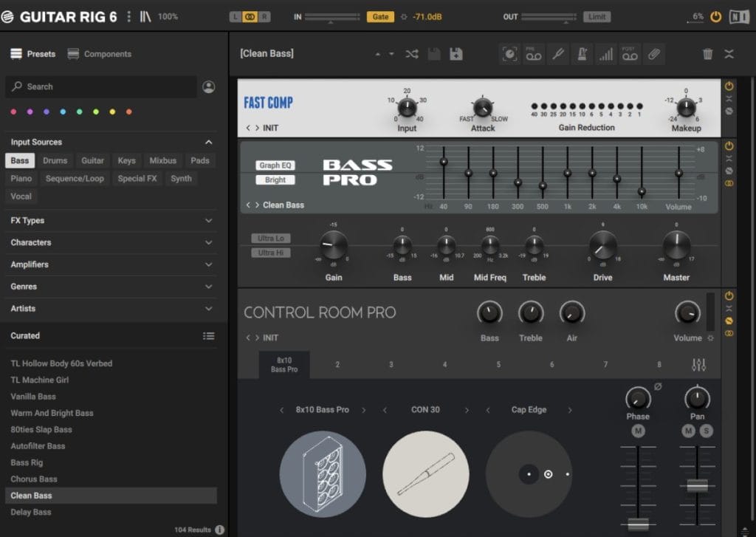
Task: Select next cabinet after 8x10 Bass Pro
Action: tap(364, 410)
